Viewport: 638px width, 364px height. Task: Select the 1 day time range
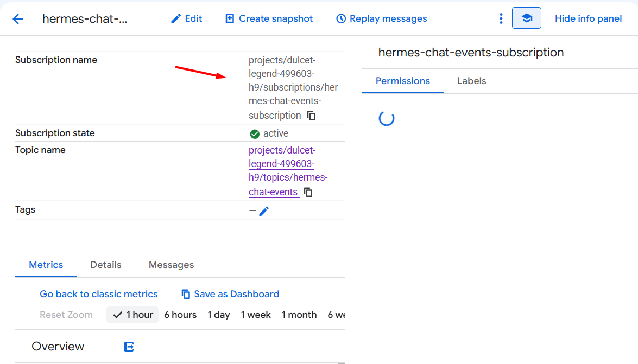219,315
